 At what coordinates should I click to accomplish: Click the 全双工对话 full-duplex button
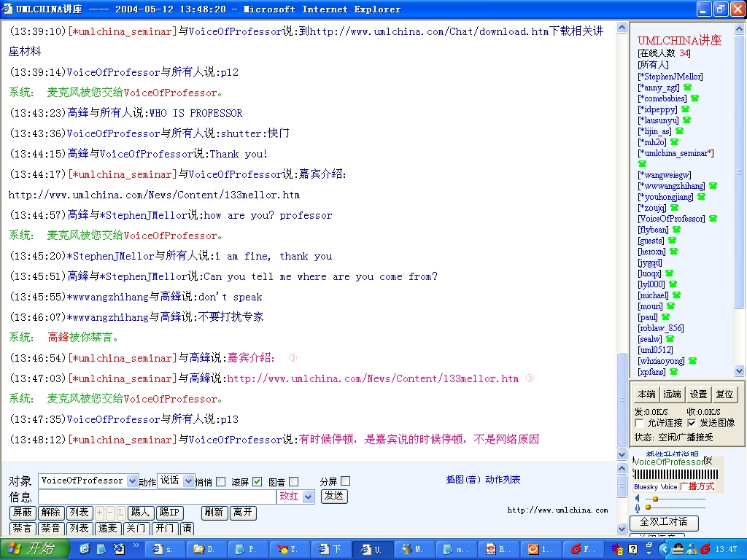(x=664, y=522)
